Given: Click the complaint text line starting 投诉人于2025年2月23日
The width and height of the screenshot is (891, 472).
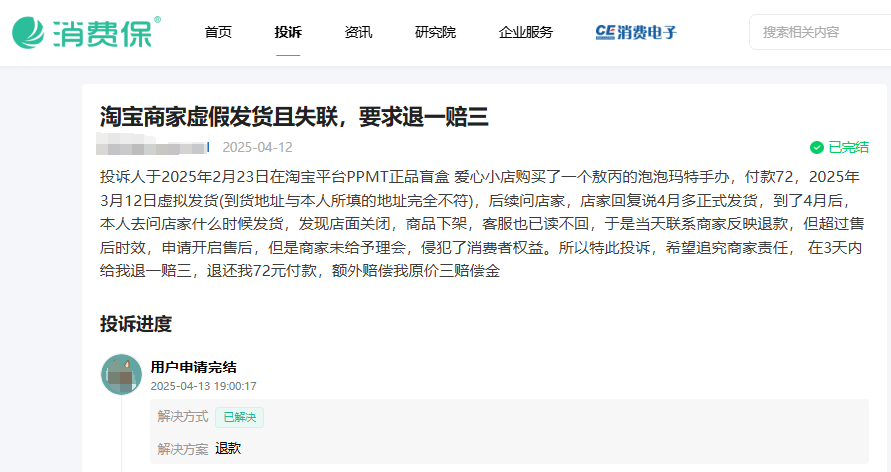Looking at the screenshot, I should (480, 177).
